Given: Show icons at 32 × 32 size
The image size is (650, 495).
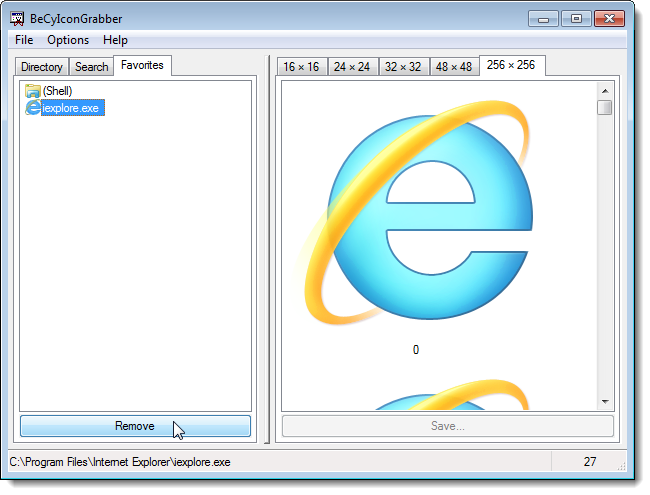Looking at the screenshot, I should [403, 67].
